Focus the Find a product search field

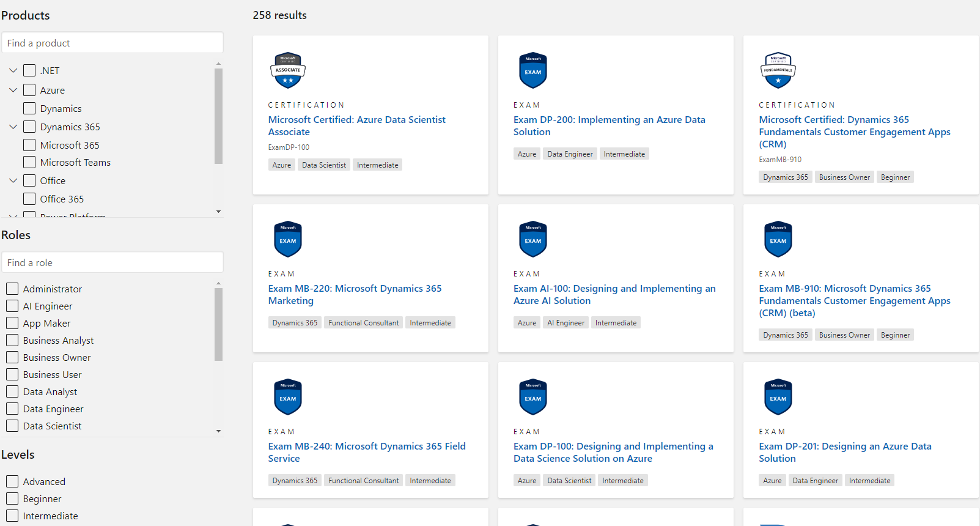coord(112,43)
